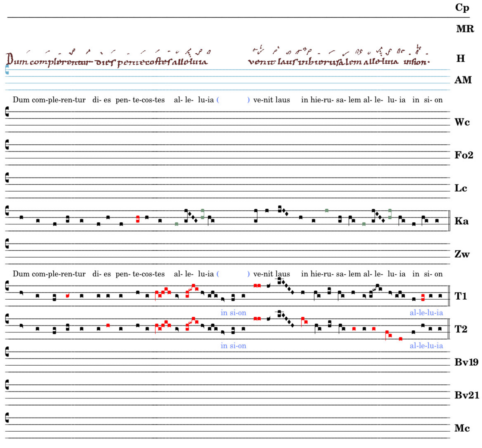
Task: Select the C clef on the T1 staff
Action: [7, 286]
